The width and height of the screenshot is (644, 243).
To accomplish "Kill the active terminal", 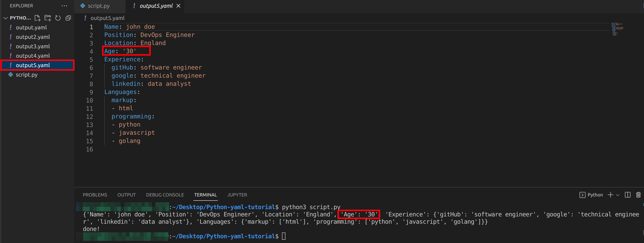I will (638, 195).
